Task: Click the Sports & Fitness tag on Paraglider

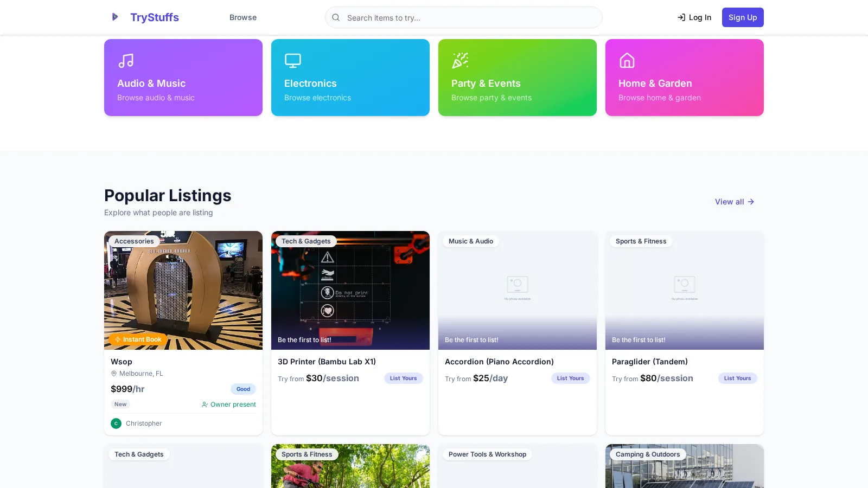Action: [641, 241]
